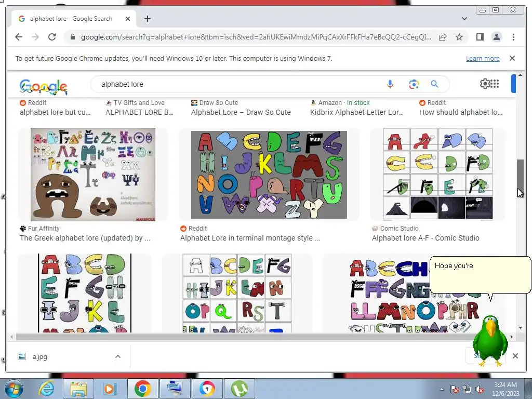Open a new tab

(x=147, y=19)
